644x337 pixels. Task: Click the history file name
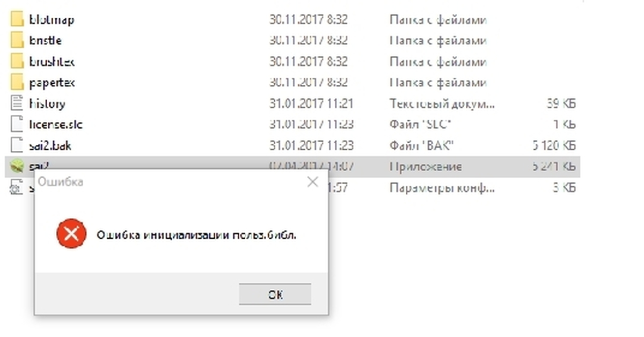point(47,104)
